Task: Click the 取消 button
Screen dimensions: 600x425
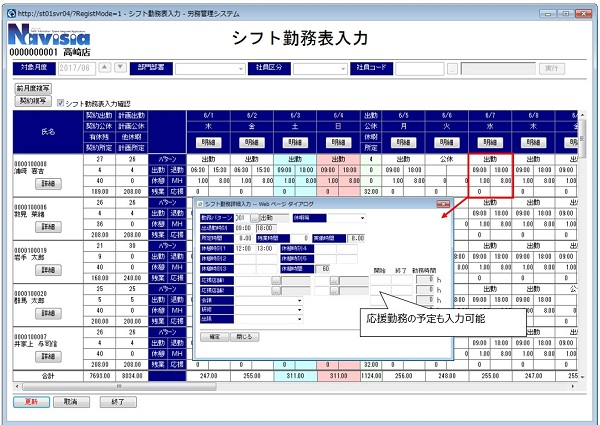Action: pos(72,402)
